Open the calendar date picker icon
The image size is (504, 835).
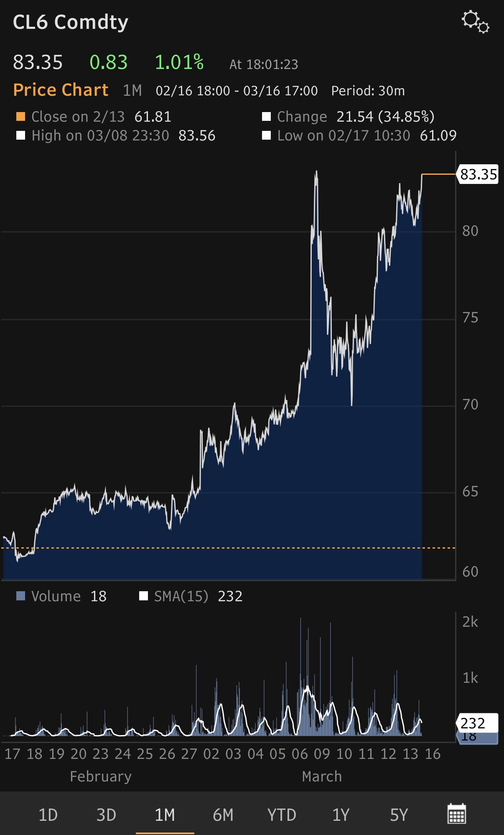tap(456, 814)
